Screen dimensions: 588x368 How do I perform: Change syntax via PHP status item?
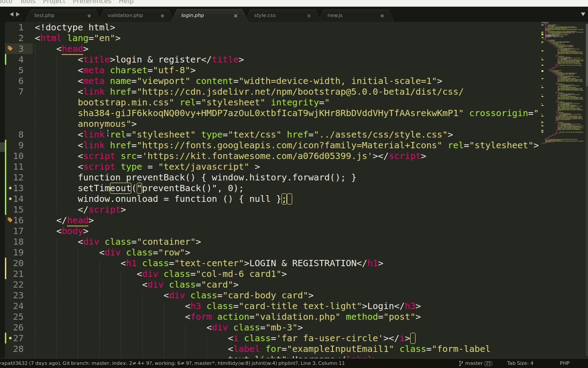564,363
